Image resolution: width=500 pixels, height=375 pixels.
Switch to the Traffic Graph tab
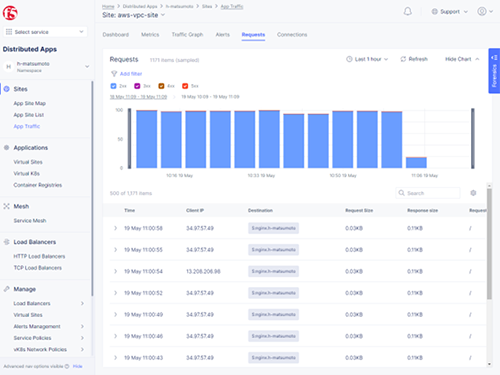tap(187, 35)
